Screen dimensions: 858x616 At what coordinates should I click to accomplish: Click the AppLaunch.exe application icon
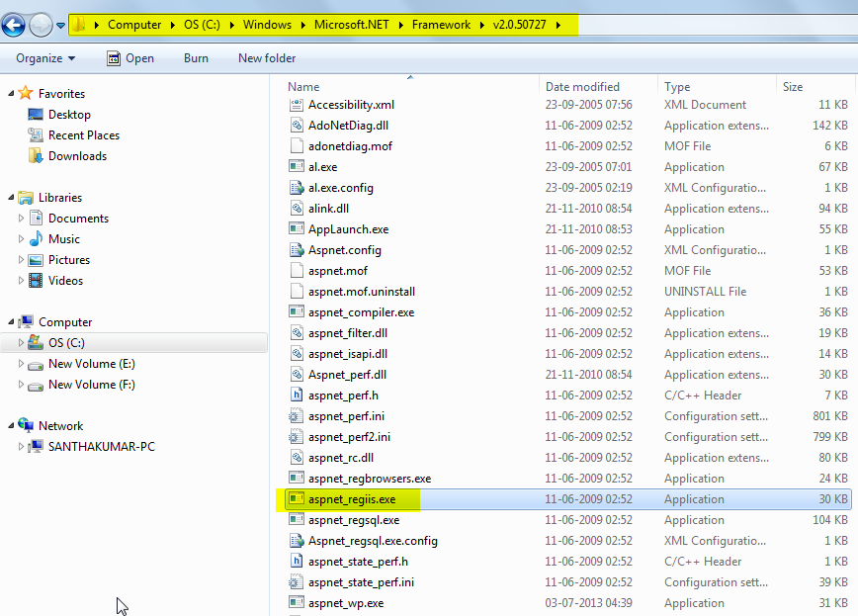pos(296,228)
